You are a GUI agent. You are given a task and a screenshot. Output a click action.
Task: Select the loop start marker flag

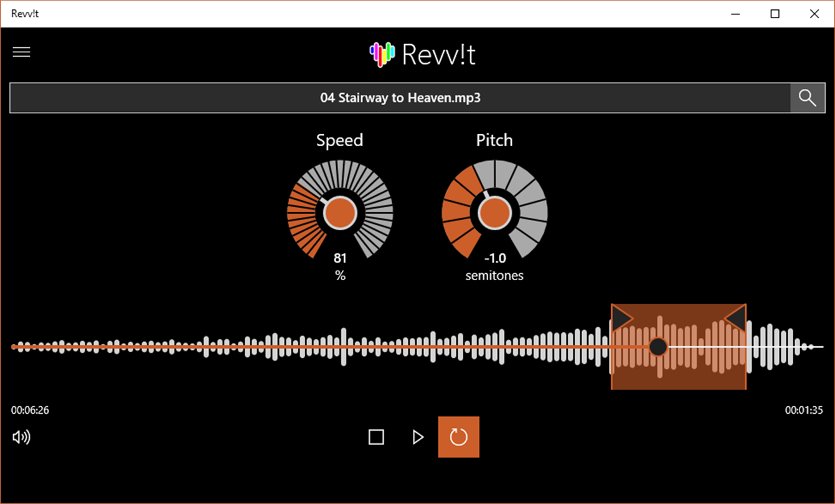click(621, 319)
